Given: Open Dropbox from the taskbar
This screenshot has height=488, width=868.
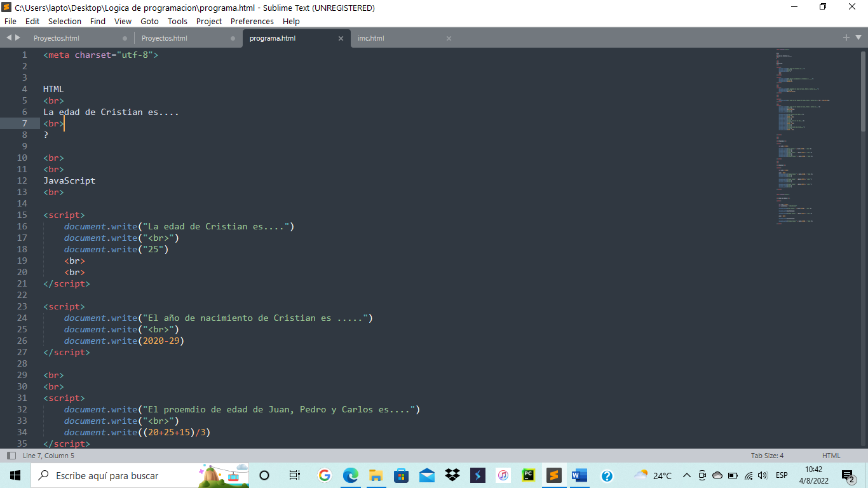Looking at the screenshot, I should 452,475.
